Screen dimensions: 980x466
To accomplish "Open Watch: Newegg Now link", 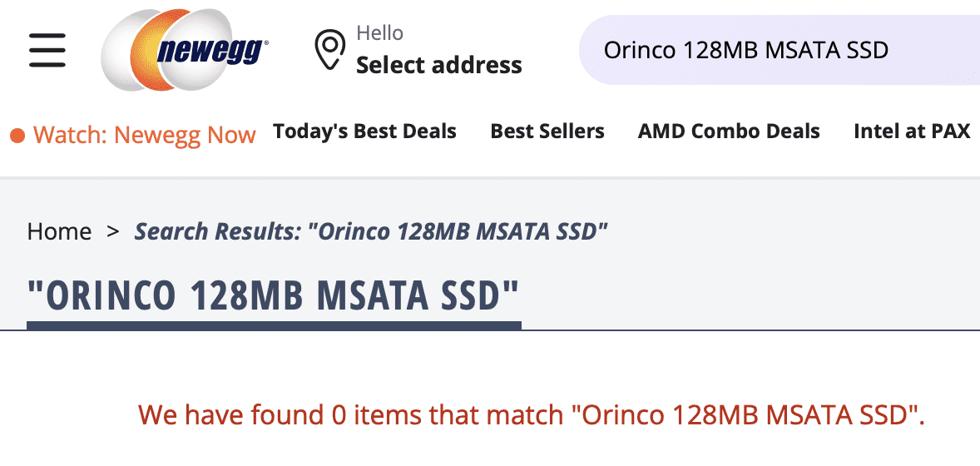I will [x=144, y=135].
